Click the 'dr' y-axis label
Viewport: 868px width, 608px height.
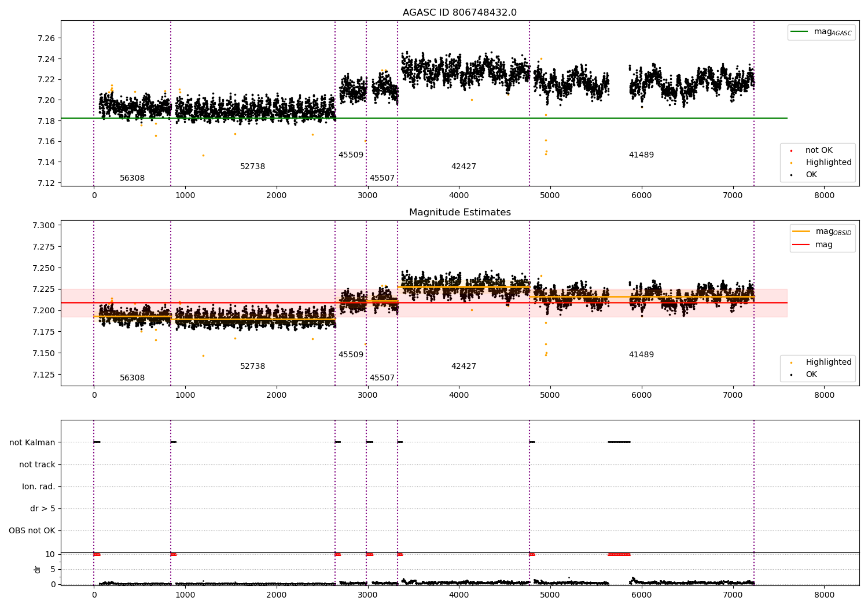[x=38, y=569]
